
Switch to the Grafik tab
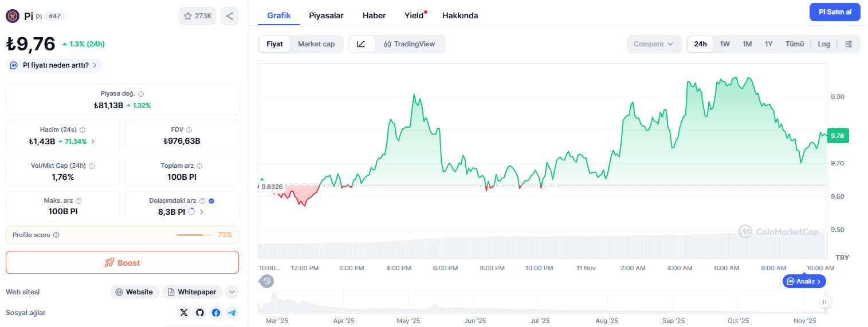click(279, 15)
